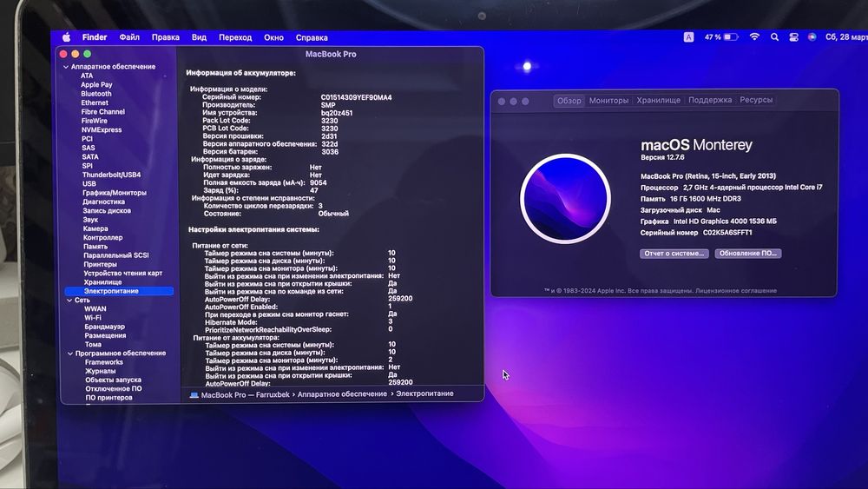868x489 pixels.
Task: Select Запись дисков in the sidebar
Action: [x=107, y=210]
